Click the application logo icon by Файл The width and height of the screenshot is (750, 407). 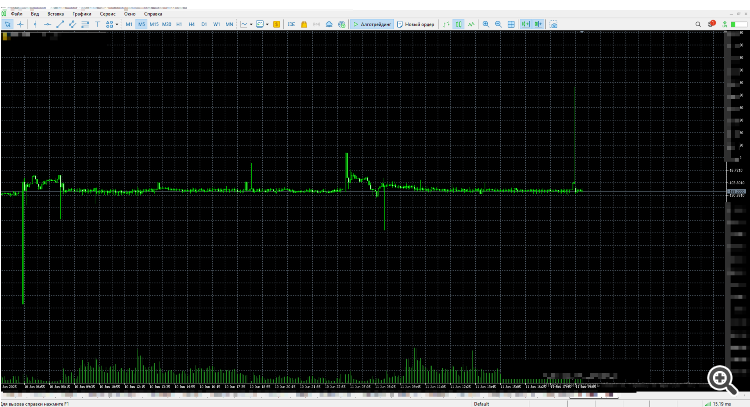point(4,14)
